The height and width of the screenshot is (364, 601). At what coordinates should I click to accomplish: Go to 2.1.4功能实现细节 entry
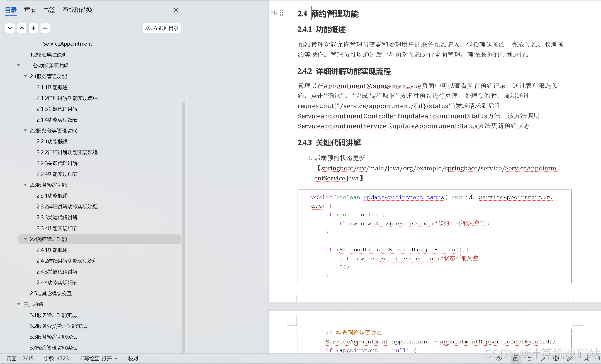57,120
